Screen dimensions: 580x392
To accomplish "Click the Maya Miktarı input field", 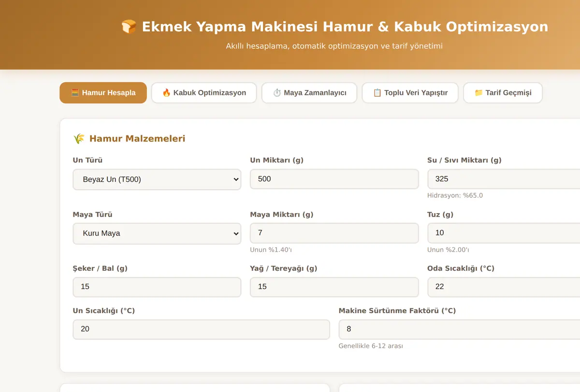I will point(334,233).
